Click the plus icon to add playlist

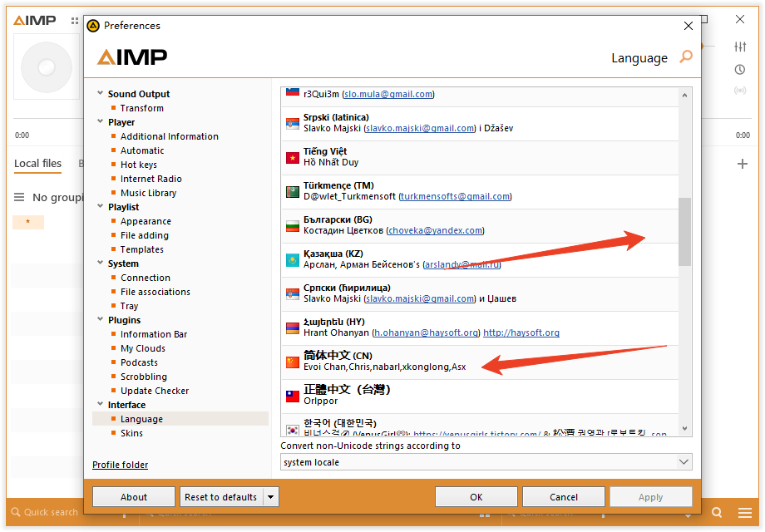coord(742,164)
